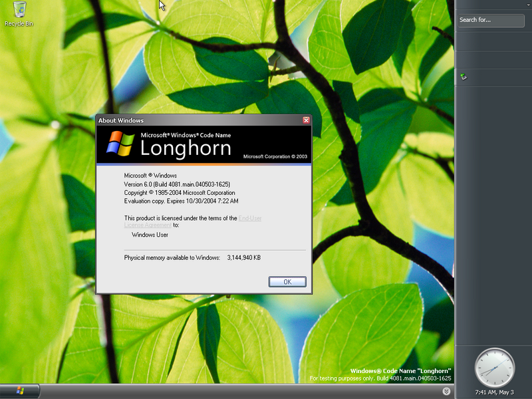Click the Windows flag logo in About dialog
The width and height of the screenshot is (532, 399).
pos(120,144)
